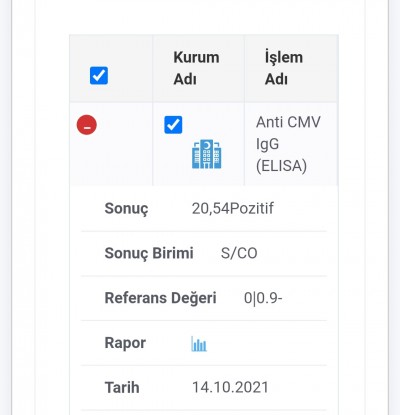Select the date 14.10.2021
The width and height of the screenshot is (400, 415).
coord(230,387)
